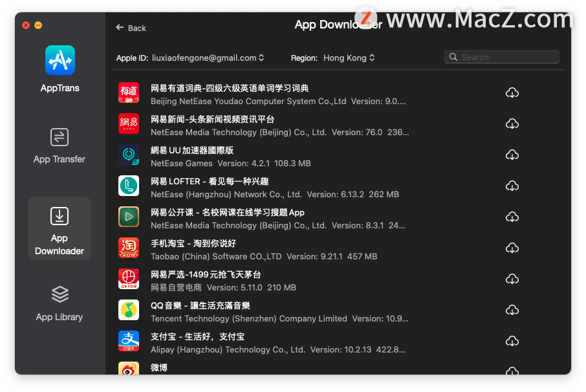Select the 网易 LOFTER - 看见每一种兴趣 title
586x392 pixels.
coord(210,181)
